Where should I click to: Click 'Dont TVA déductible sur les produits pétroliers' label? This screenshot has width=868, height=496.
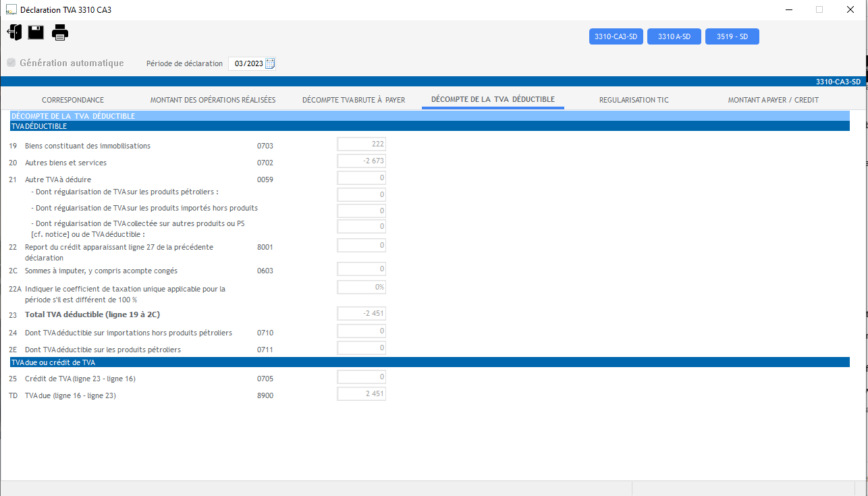(103, 350)
